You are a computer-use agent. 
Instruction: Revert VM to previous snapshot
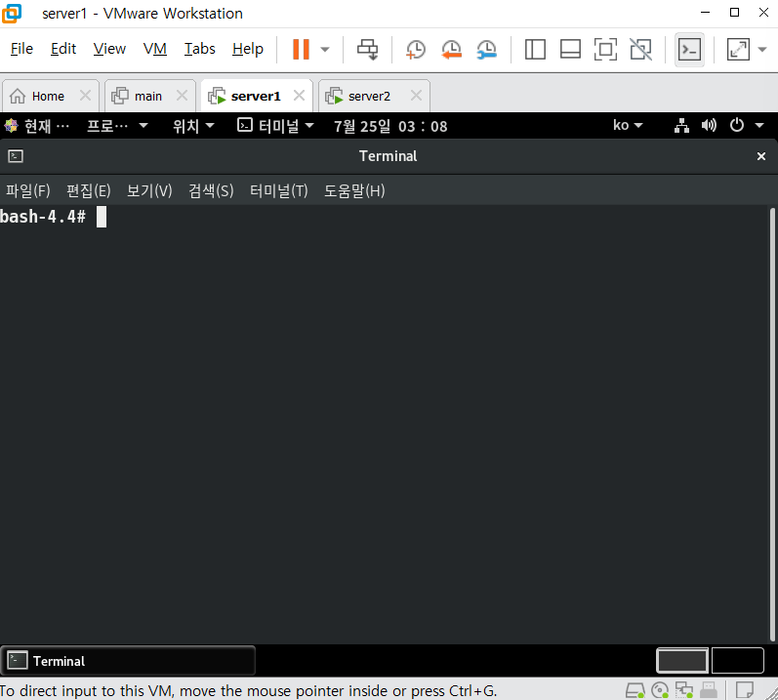[x=452, y=49]
